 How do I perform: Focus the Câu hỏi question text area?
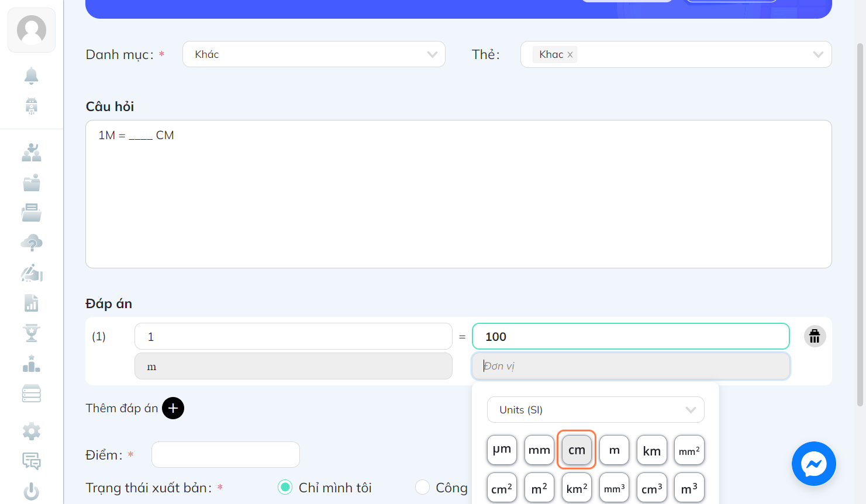point(458,194)
